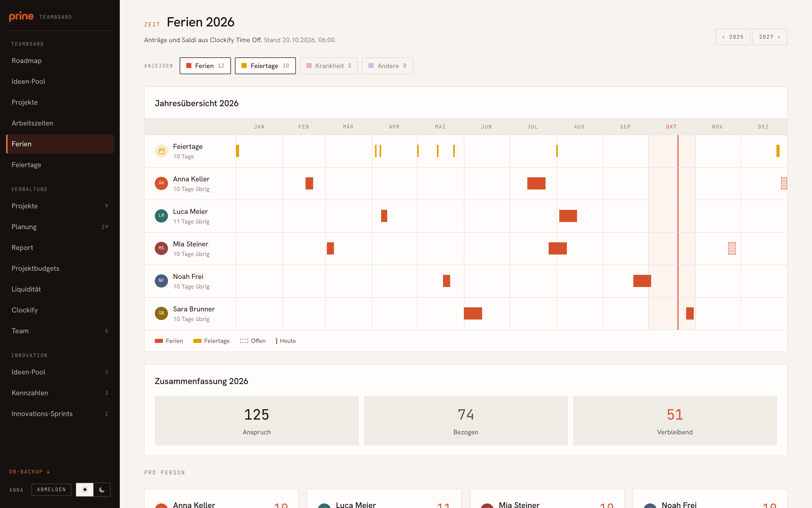Click the 51 Verbleibend summary card
812x508 pixels.
(675, 421)
